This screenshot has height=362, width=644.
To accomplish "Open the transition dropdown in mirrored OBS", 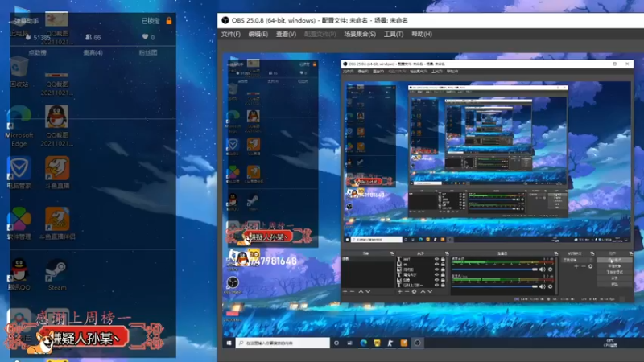I will coord(577,260).
